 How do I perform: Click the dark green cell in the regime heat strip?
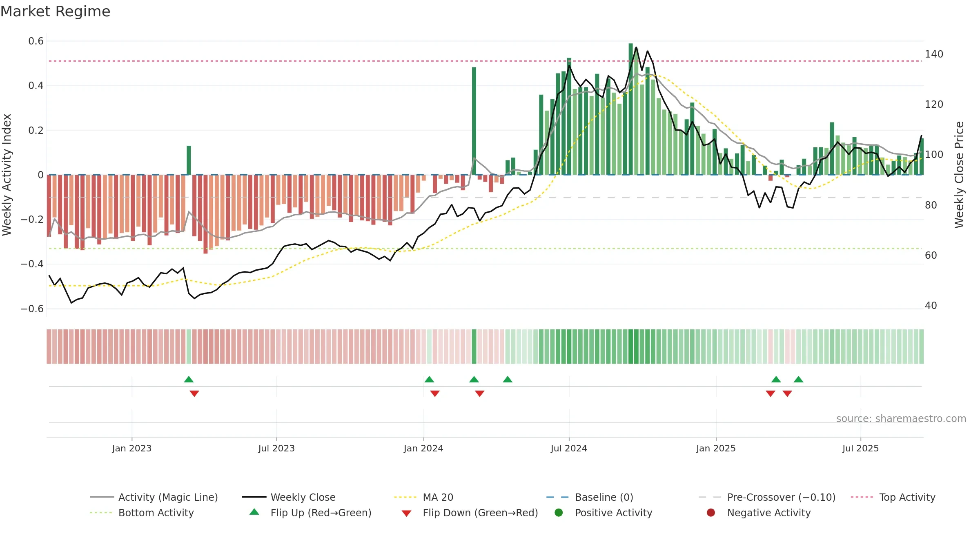[474, 347]
